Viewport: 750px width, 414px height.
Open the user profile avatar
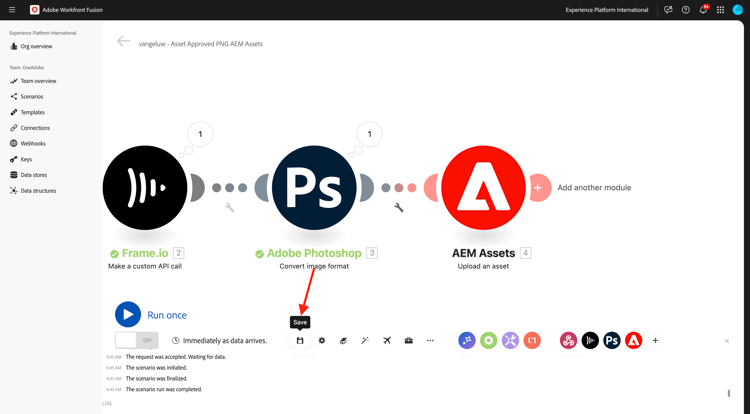click(x=738, y=10)
